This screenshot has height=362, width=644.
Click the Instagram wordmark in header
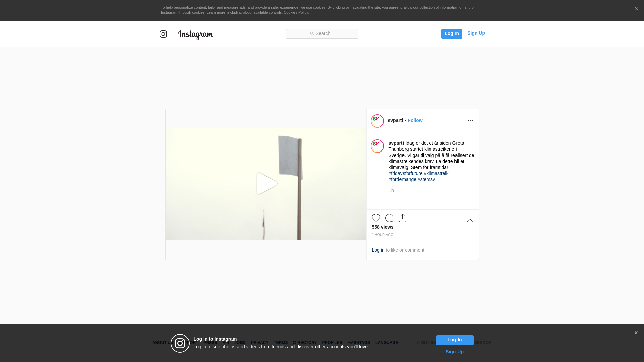(196, 35)
